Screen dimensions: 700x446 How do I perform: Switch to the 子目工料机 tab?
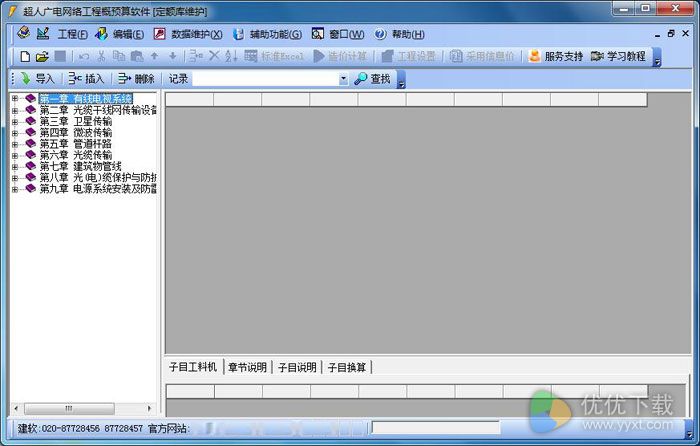pos(193,367)
